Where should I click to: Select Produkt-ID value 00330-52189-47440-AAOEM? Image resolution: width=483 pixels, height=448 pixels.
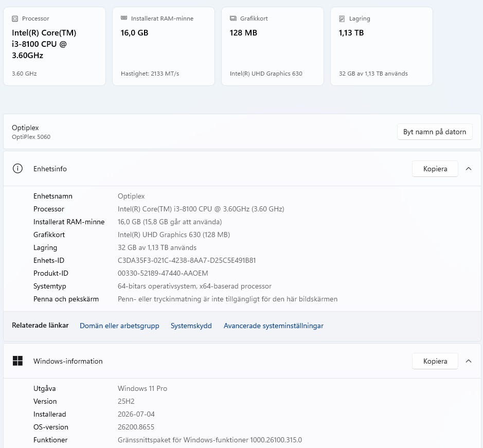(x=163, y=273)
